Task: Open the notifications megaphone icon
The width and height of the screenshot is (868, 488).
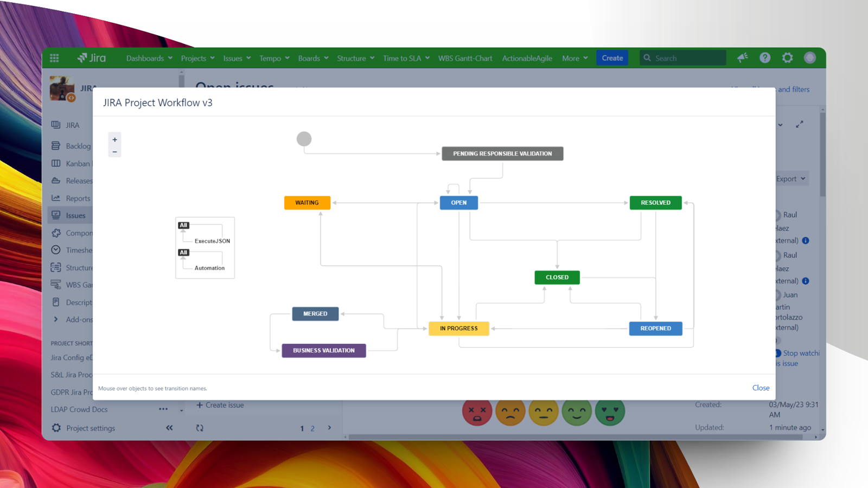Action: point(743,57)
